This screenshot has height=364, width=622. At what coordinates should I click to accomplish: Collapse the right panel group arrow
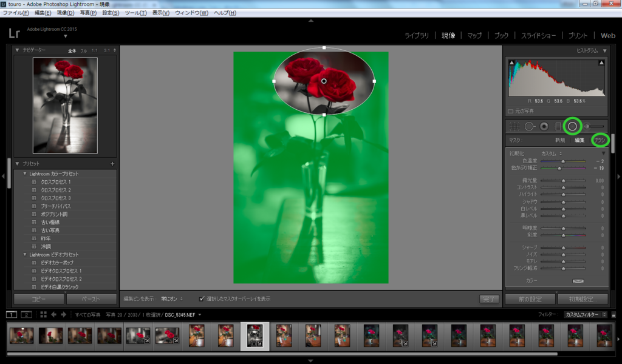618,176
